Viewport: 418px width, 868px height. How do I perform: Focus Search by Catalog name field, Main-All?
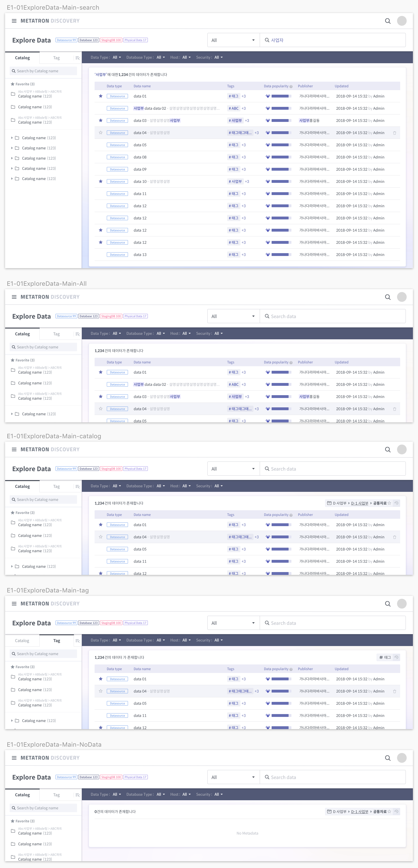tap(43, 347)
